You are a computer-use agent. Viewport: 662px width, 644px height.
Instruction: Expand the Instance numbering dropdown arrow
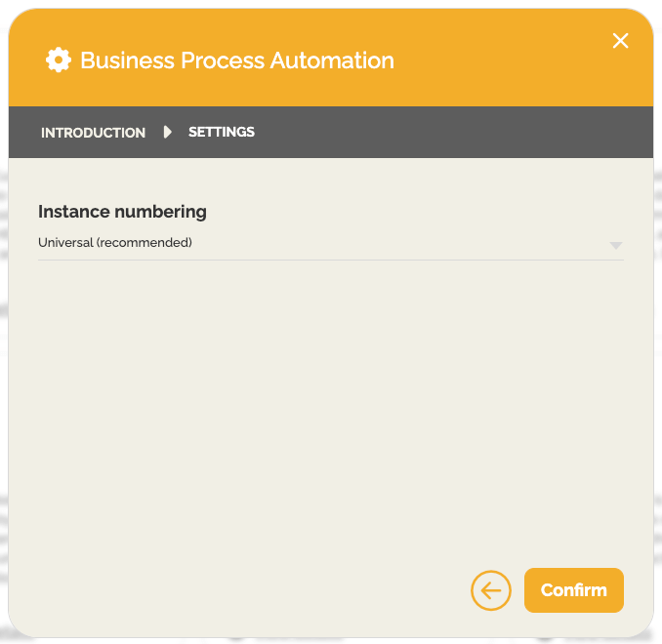616,245
